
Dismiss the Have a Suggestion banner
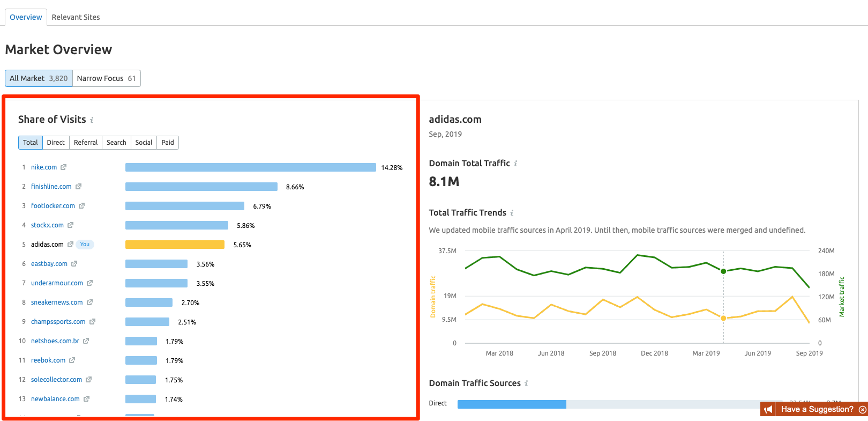point(863,410)
